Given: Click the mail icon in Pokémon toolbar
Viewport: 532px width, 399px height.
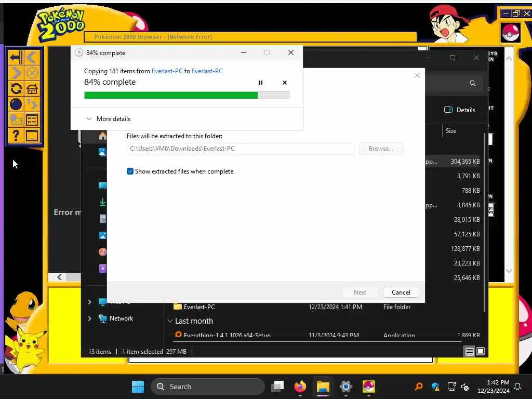Looking at the screenshot, I should coord(16,120).
